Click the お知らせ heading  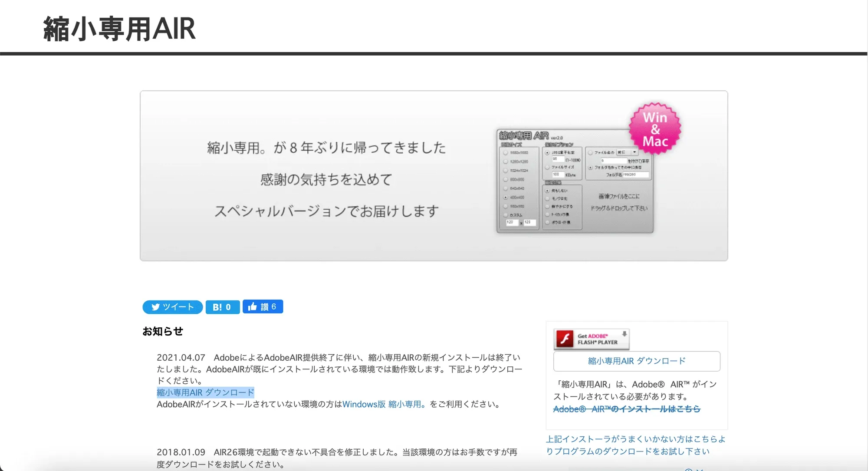[163, 331]
